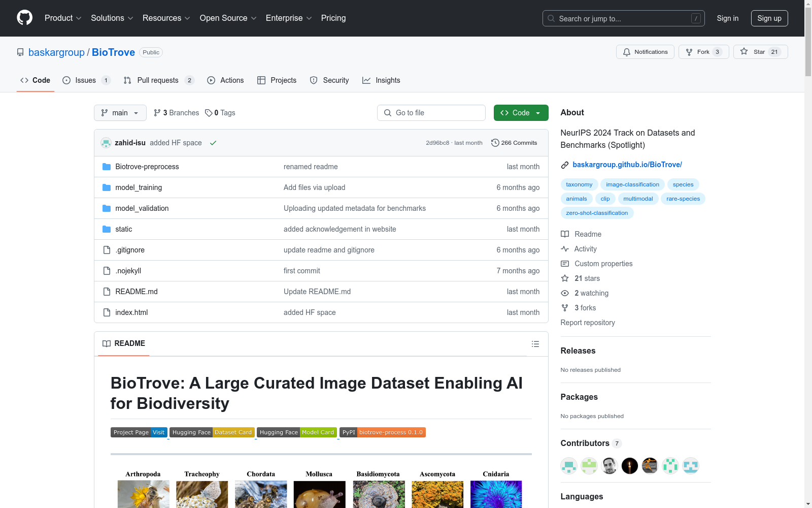
Task: Open the model_training folder
Action: pyautogui.click(x=139, y=187)
